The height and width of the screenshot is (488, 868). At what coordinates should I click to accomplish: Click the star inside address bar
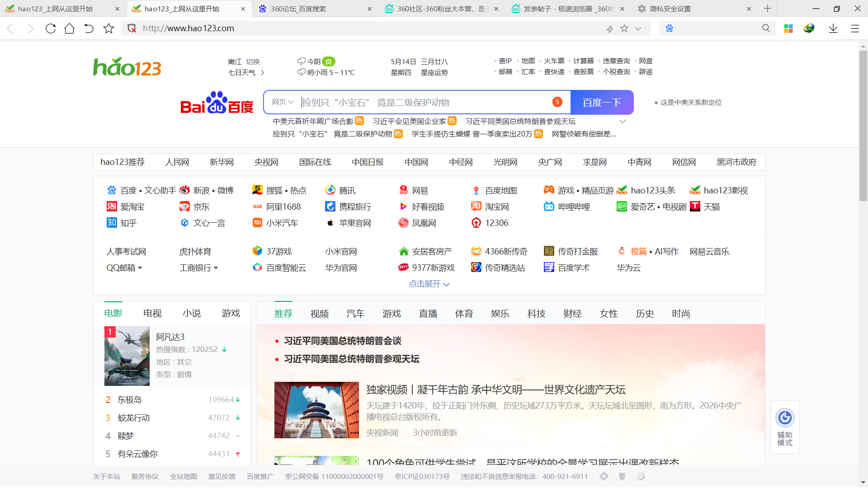click(x=624, y=28)
